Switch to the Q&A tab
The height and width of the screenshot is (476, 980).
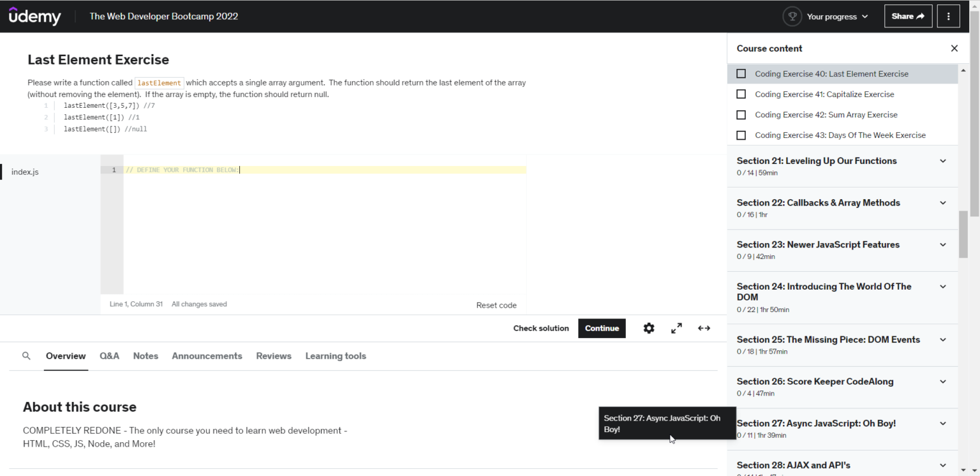coord(109,356)
